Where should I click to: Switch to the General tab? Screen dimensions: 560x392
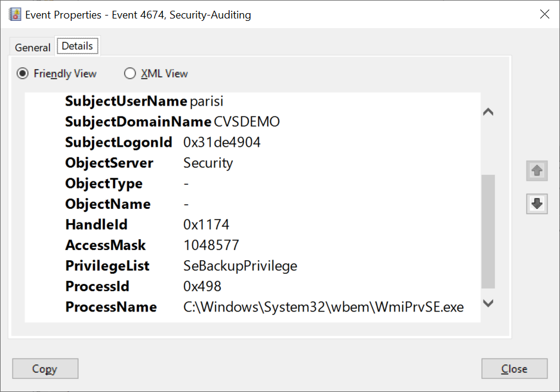(33, 48)
